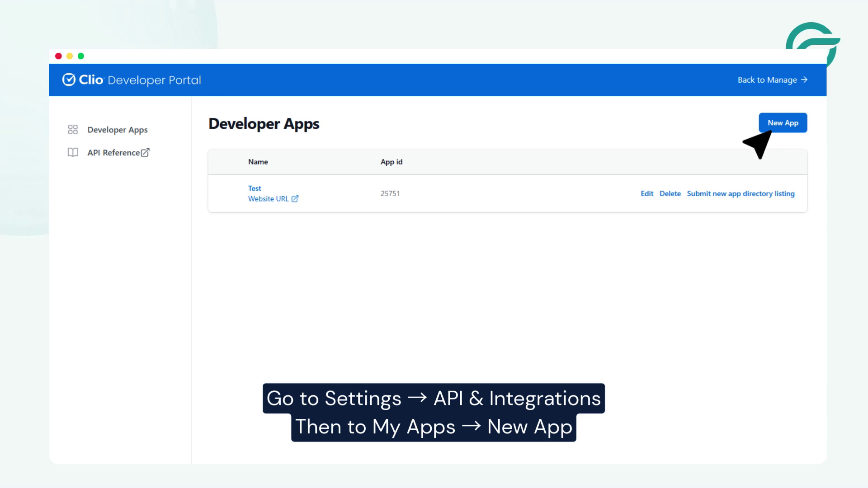Open API Reference from the sidebar
Screen dimensions: 868x488
(x=114, y=152)
